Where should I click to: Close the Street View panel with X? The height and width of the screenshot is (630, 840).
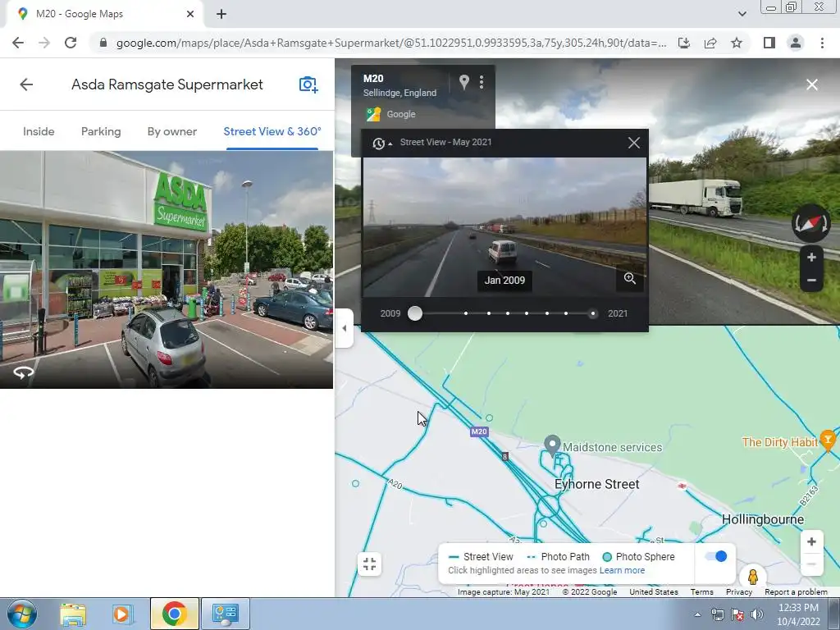[x=812, y=84]
